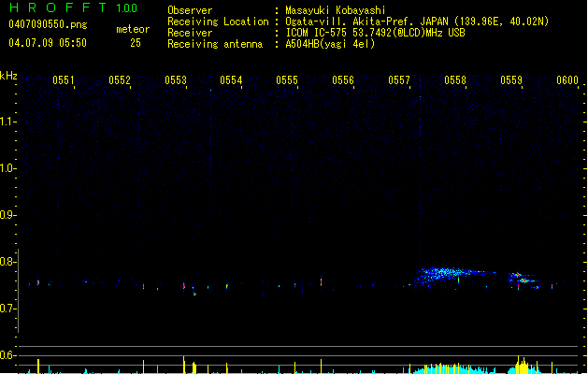This screenshot has width=588, height=374.
Task: Click the Observer label
Action: pos(190,10)
